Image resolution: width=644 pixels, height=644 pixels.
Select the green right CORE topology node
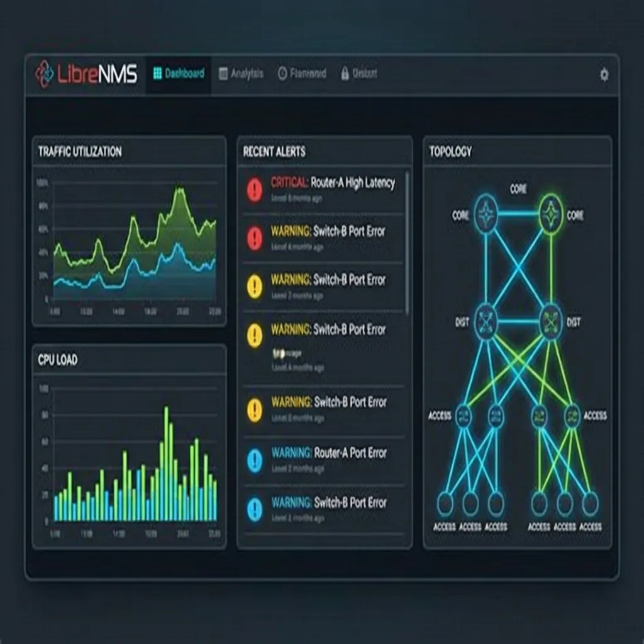[550, 214]
